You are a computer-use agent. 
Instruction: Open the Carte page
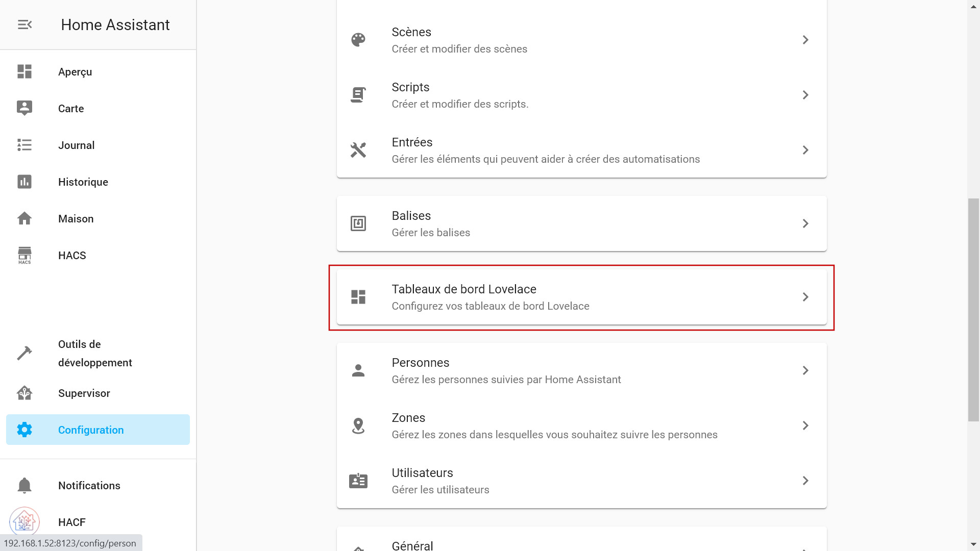pyautogui.click(x=98, y=109)
